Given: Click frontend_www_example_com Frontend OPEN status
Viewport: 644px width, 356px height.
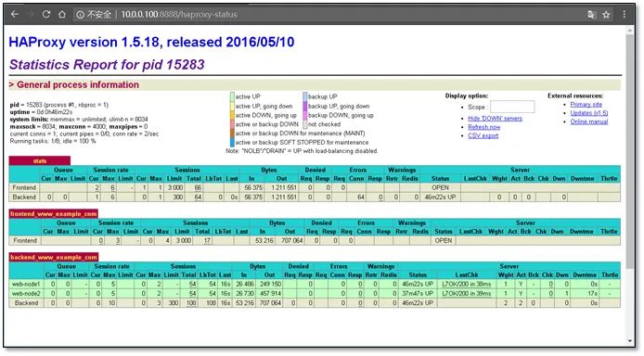Looking at the screenshot, I should pyautogui.click(x=444, y=240).
